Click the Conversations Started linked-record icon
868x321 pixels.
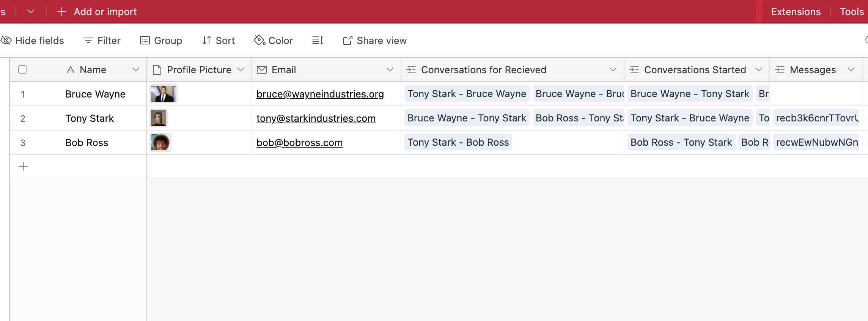coord(634,70)
